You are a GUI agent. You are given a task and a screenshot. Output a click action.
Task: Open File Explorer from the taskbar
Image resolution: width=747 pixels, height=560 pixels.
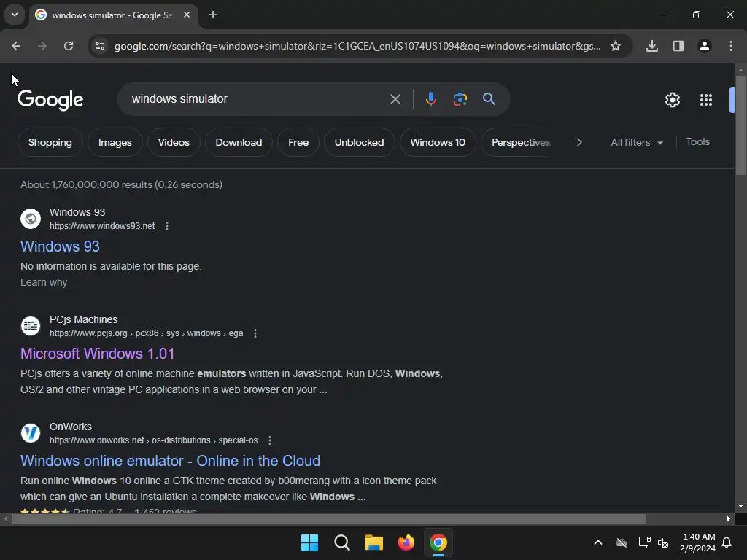[374, 542]
